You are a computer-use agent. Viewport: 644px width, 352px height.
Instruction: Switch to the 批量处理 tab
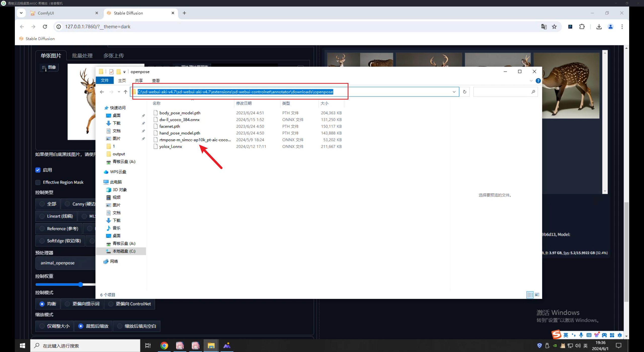pos(82,56)
